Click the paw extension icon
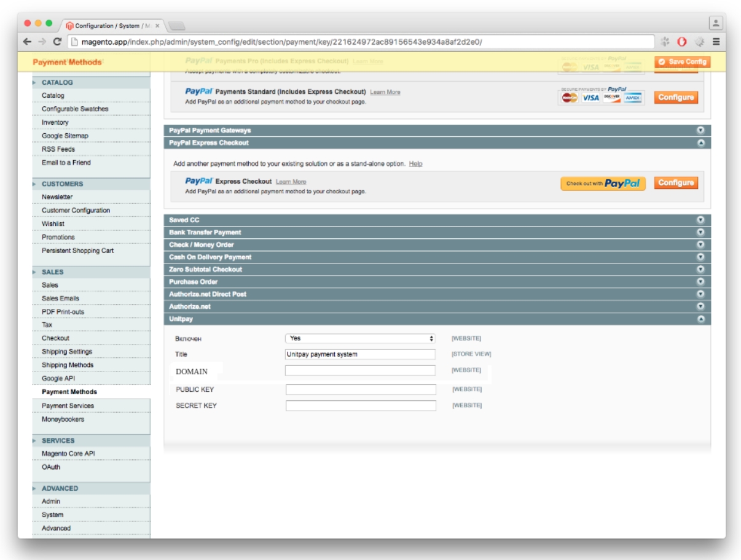The width and height of the screenshot is (741, 560). [665, 42]
